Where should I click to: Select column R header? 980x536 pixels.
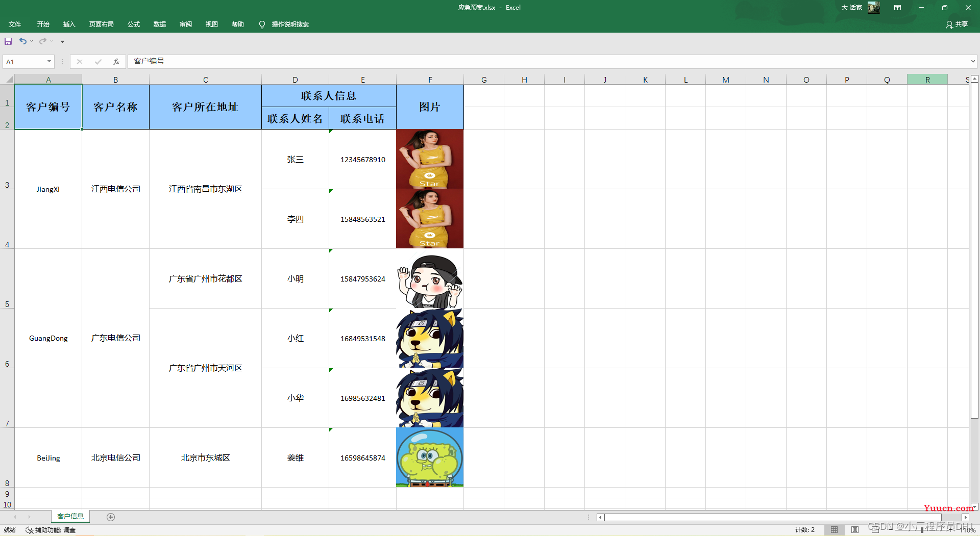tap(927, 80)
